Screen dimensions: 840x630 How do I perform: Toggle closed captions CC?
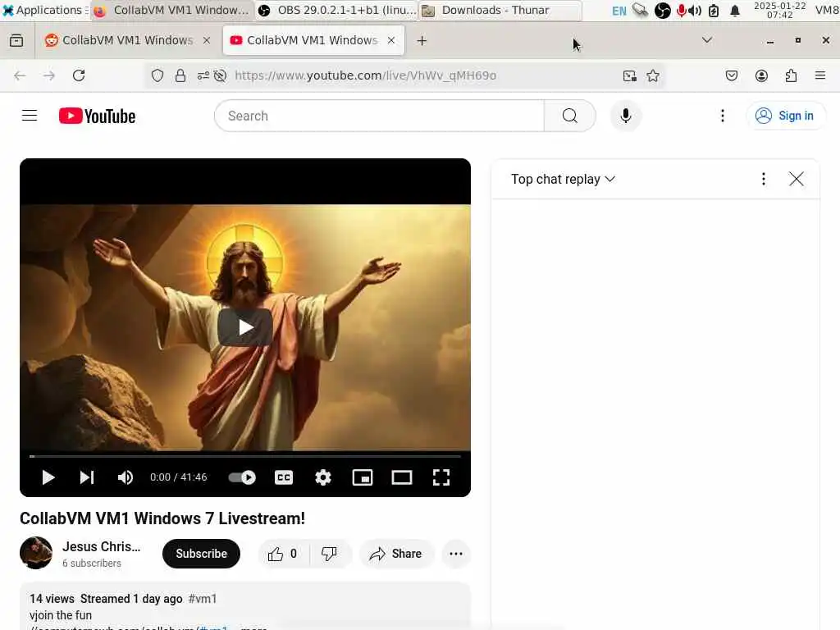pos(283,477)
